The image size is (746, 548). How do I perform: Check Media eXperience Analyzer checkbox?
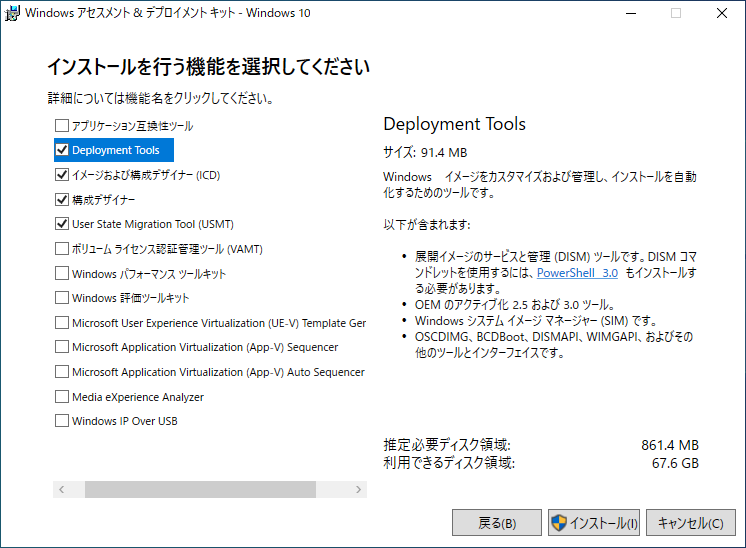pyautogui.click(x=62, y=396)
